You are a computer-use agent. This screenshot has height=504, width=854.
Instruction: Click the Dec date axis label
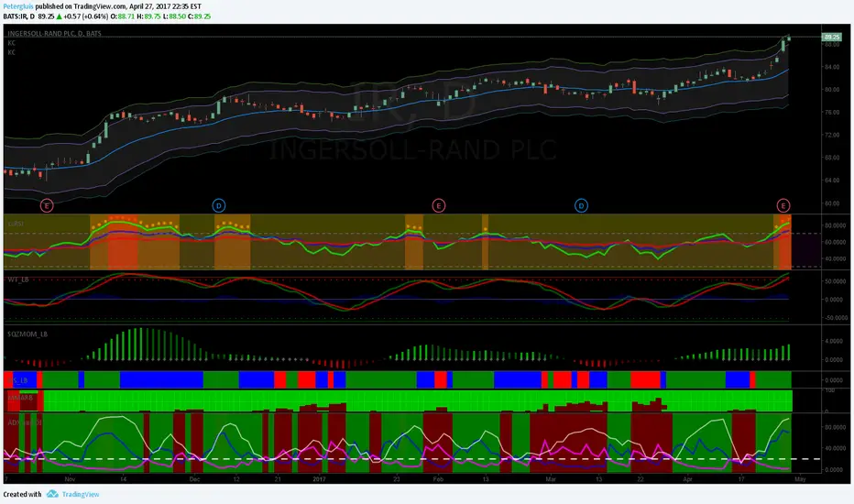click(194, 479)
